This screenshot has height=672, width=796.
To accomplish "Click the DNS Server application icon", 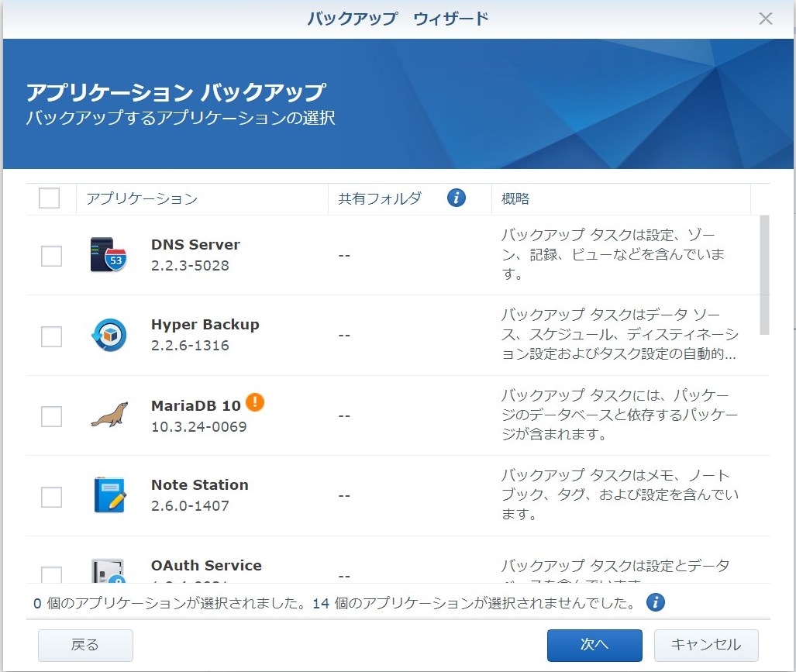I will click(108, 255).
